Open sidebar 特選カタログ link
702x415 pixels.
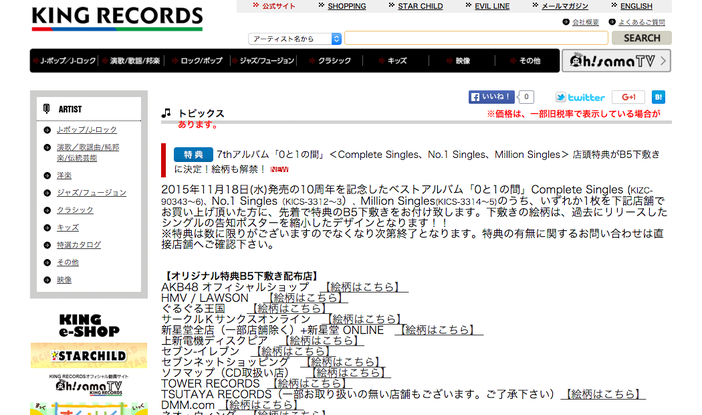78,245
